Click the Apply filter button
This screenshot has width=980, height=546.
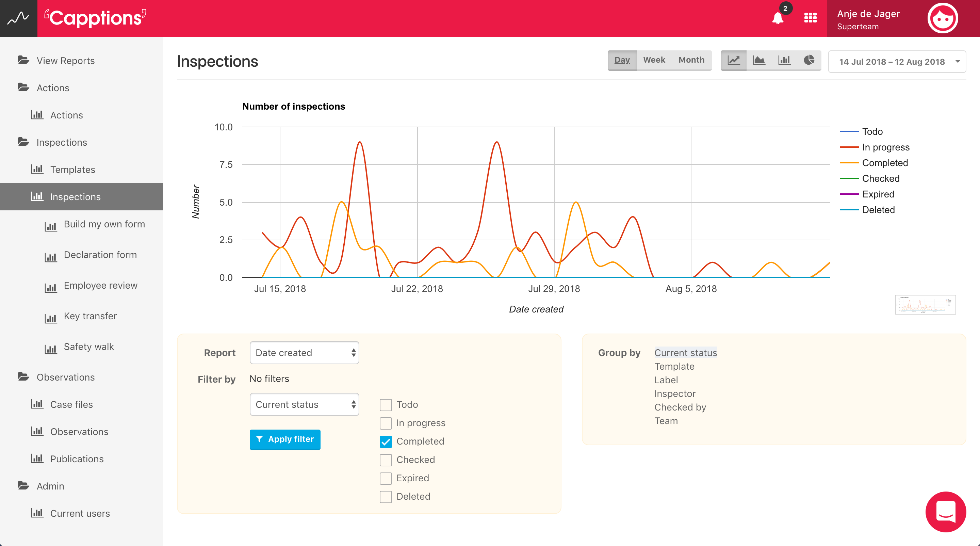coord(285,439)
